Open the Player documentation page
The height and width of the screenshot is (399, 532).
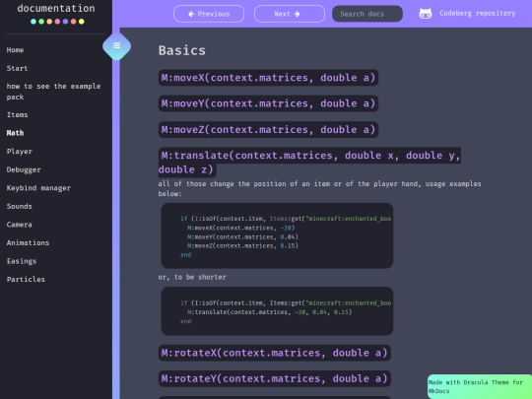coord(20,152)
